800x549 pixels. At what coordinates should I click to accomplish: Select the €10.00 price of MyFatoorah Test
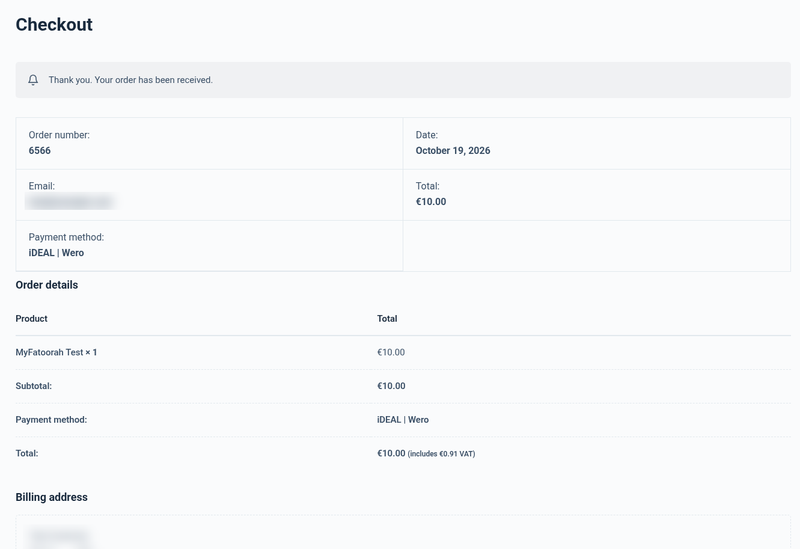[391, 352]
